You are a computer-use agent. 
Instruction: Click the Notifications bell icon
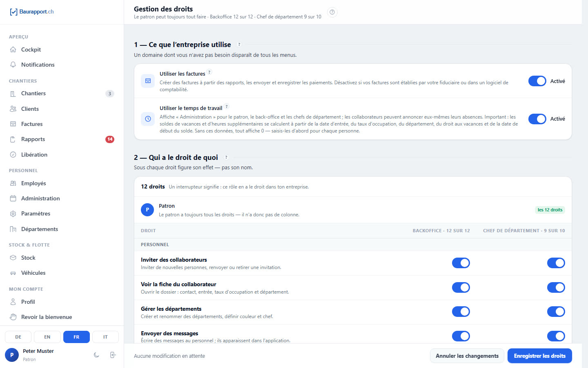(x=13, y=65)
